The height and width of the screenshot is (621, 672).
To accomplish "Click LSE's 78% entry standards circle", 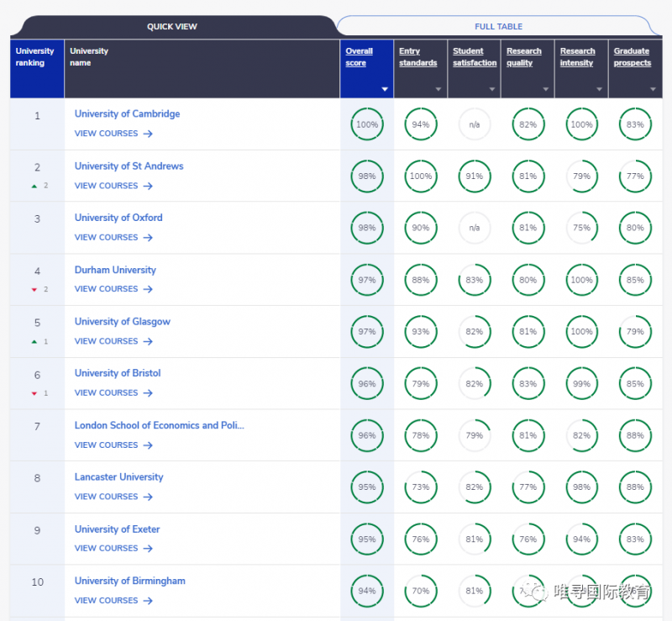I will tap(421, 435).
